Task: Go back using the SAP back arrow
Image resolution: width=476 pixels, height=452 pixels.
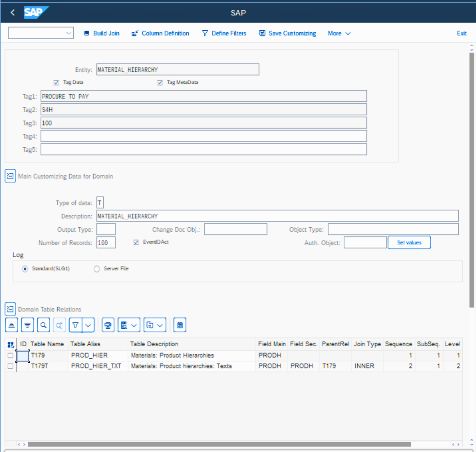Action: click(13, 13)
